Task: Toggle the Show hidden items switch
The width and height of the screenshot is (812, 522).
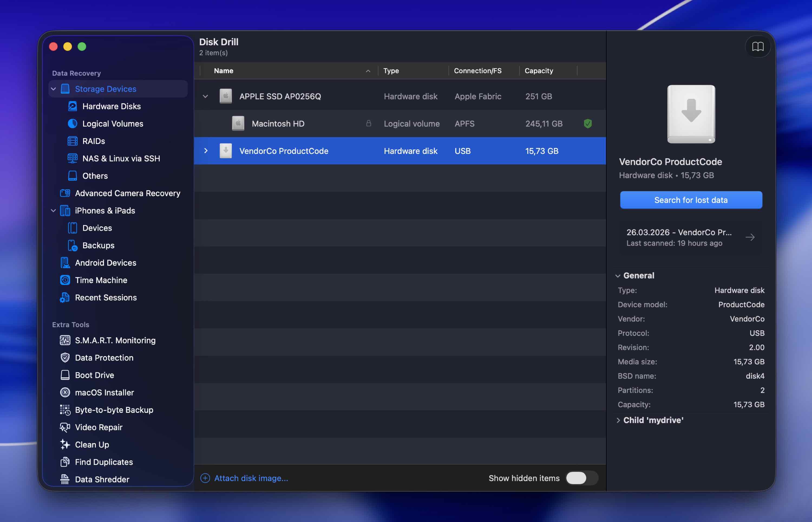Action: click(x=582, y=478)
